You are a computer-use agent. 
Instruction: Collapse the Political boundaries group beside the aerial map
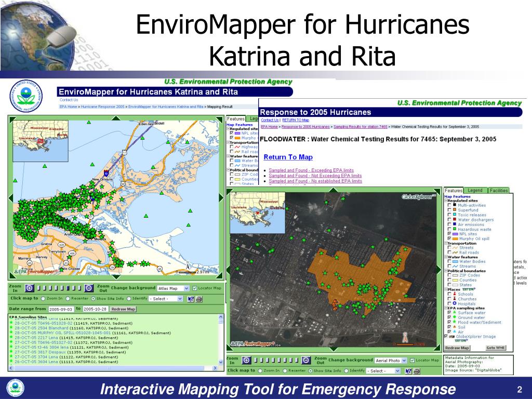click(446, 271)
